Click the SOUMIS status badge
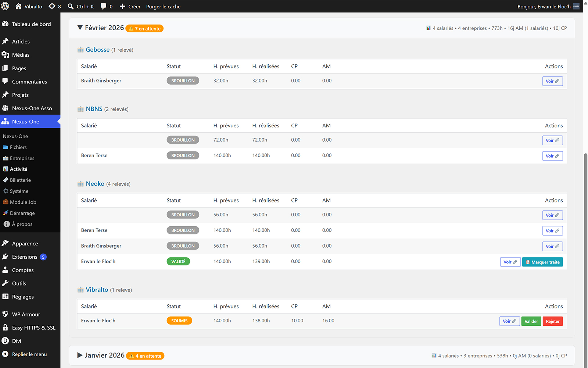The image size is (588, 368). click(x=179, y=321)
